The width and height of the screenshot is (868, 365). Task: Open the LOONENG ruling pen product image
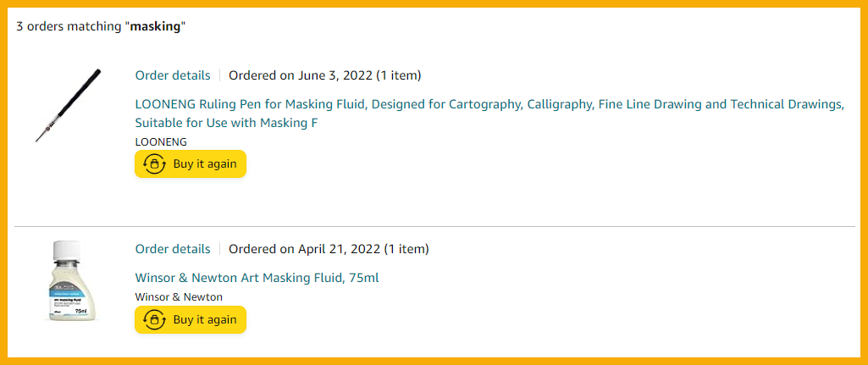pyautogui.click(x=68, y=105)
